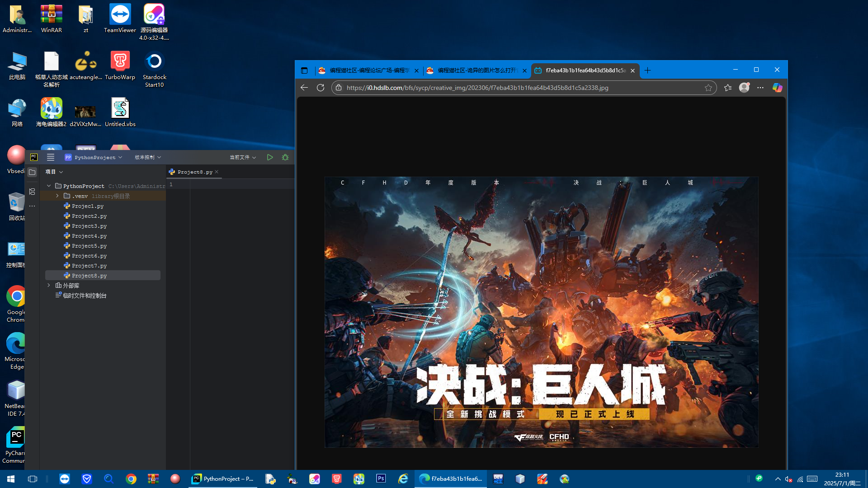
Task: Open the PyCharm main menu hamburger icon
Action: click(51, 157)
